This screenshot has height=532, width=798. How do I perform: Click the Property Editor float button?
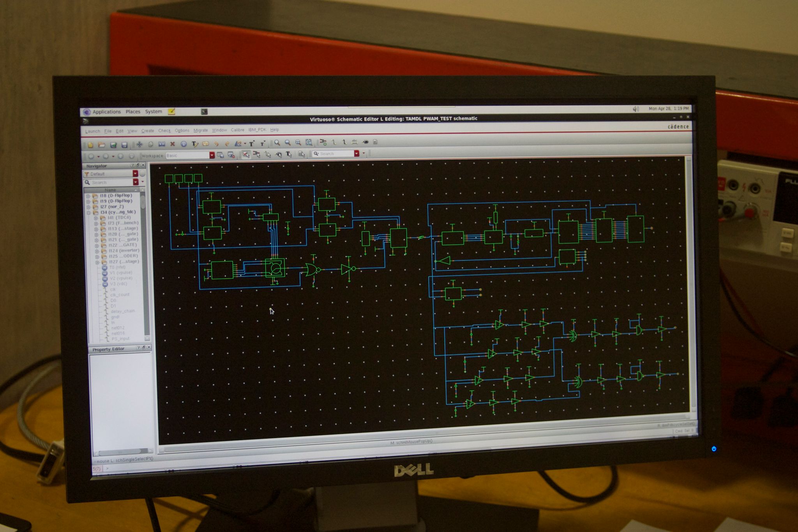(143, 347)
